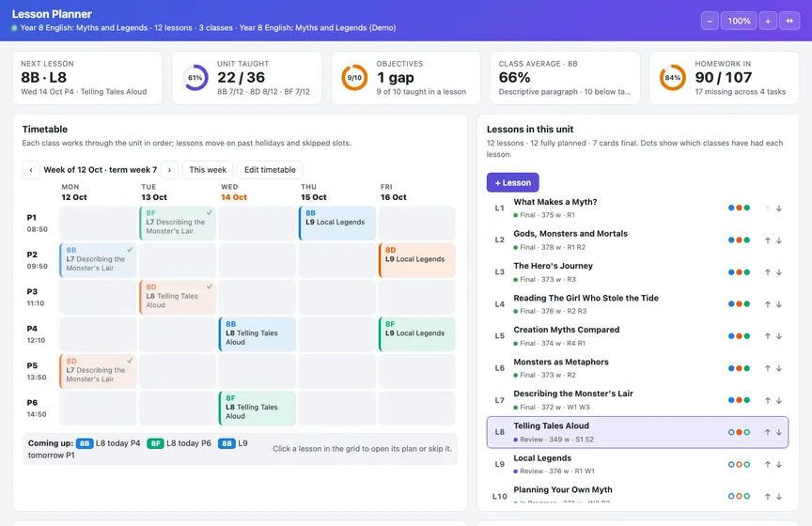Click the 84% homework ring
The image size is (812, 526).
pos(673,78)
